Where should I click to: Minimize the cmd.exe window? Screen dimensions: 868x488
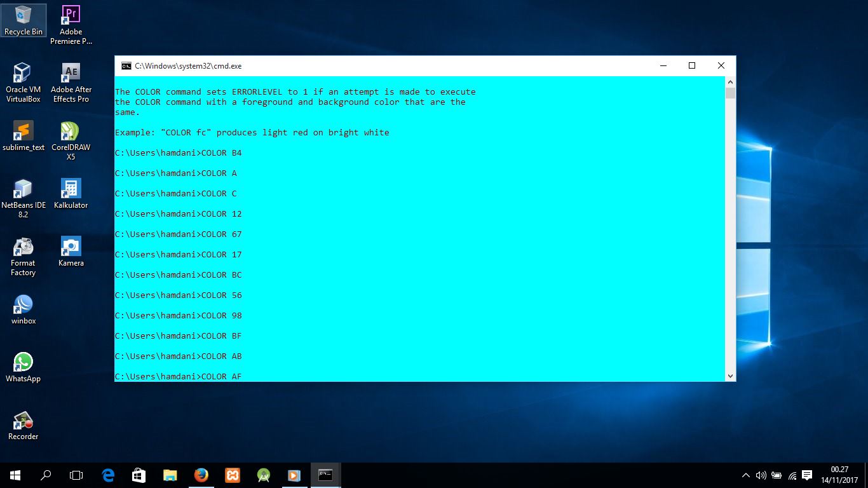click(x=663, y=65)
